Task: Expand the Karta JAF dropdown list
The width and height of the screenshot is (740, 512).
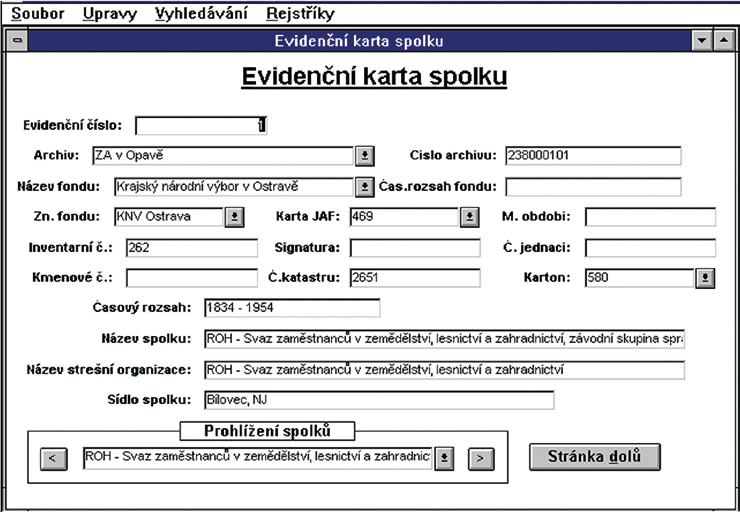Action: (x=470, y=217)
